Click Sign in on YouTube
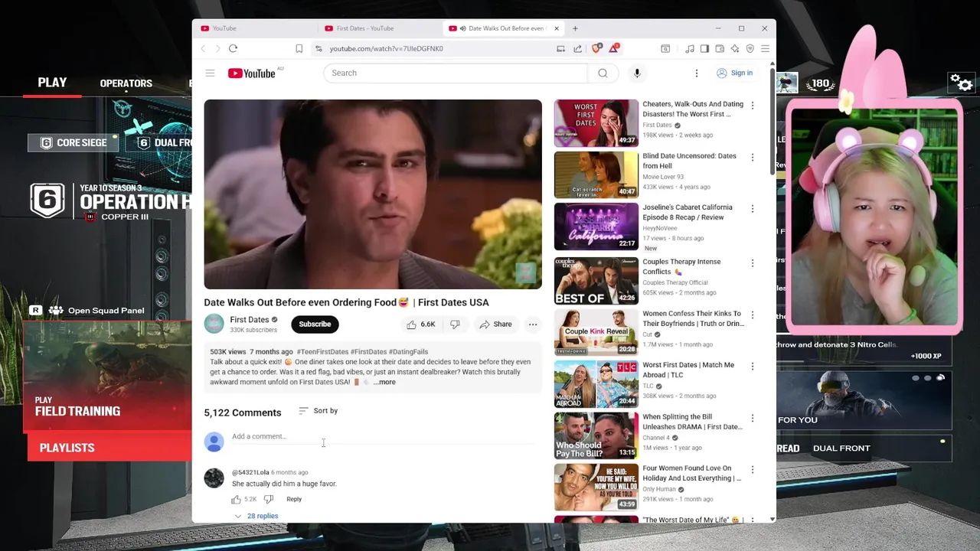This screenshot has height=551, width=980. [734, 73]
